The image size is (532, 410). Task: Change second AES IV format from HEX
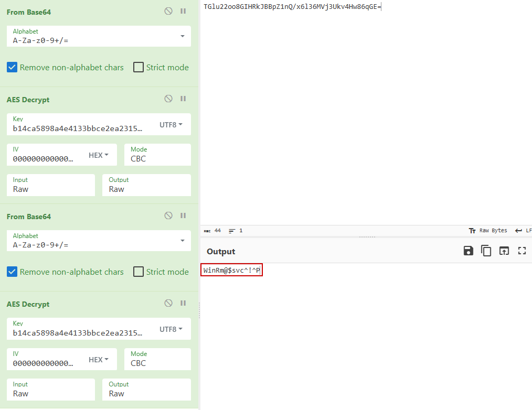99,360
